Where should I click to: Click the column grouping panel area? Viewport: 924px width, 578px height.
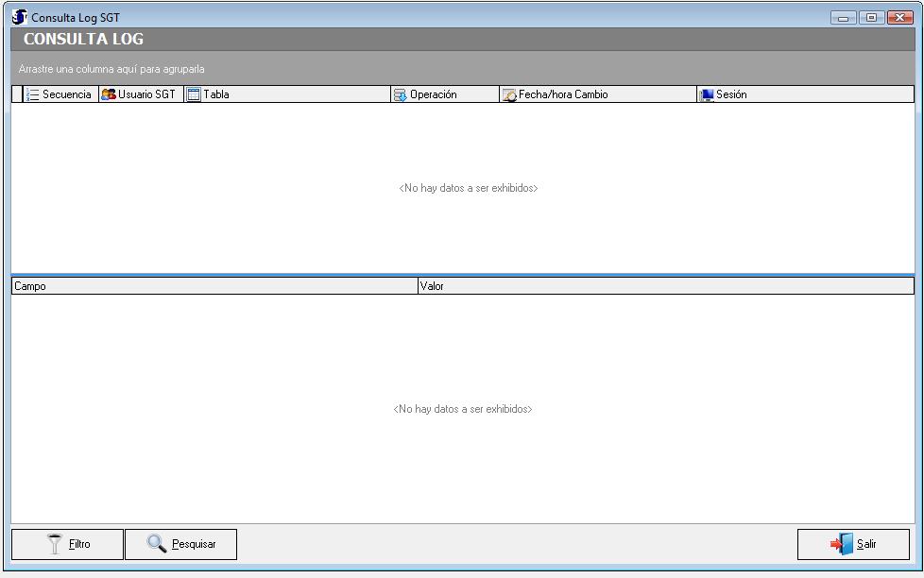pos(462,69)
